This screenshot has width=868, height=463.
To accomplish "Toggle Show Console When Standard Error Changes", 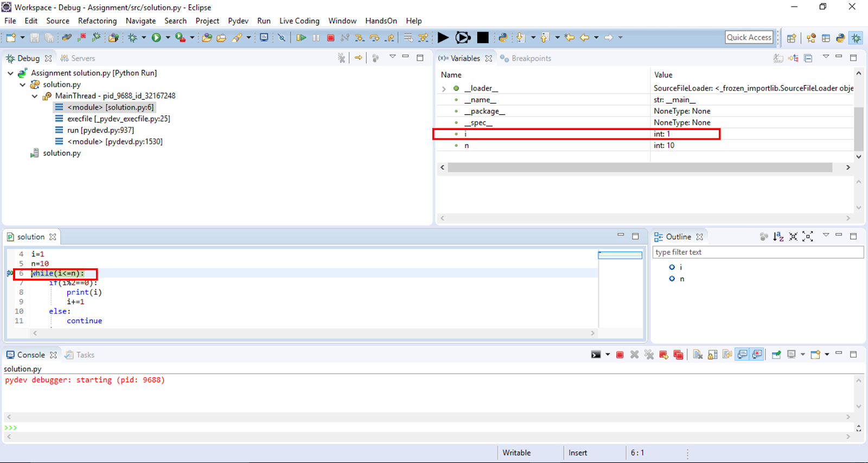I will tap(757, 355).
